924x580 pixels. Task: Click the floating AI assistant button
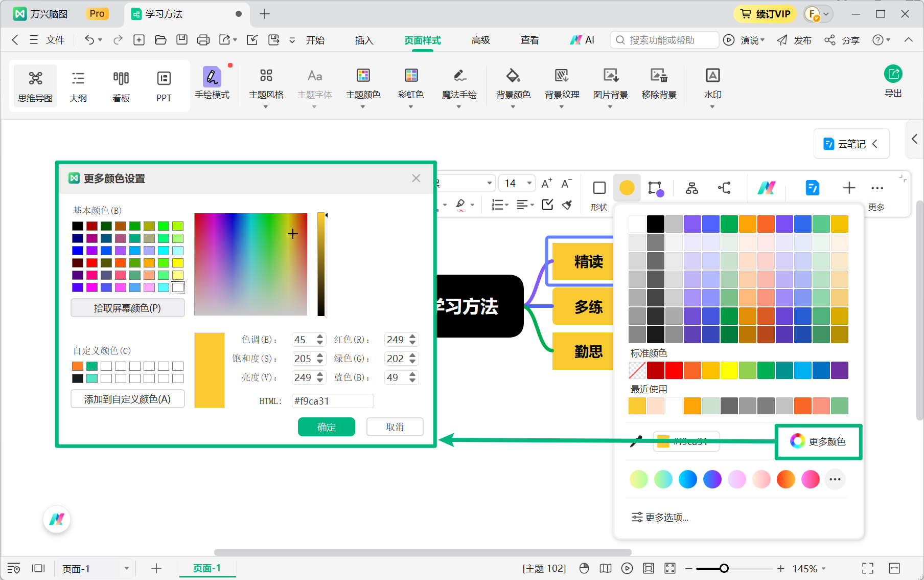[57, 519]
